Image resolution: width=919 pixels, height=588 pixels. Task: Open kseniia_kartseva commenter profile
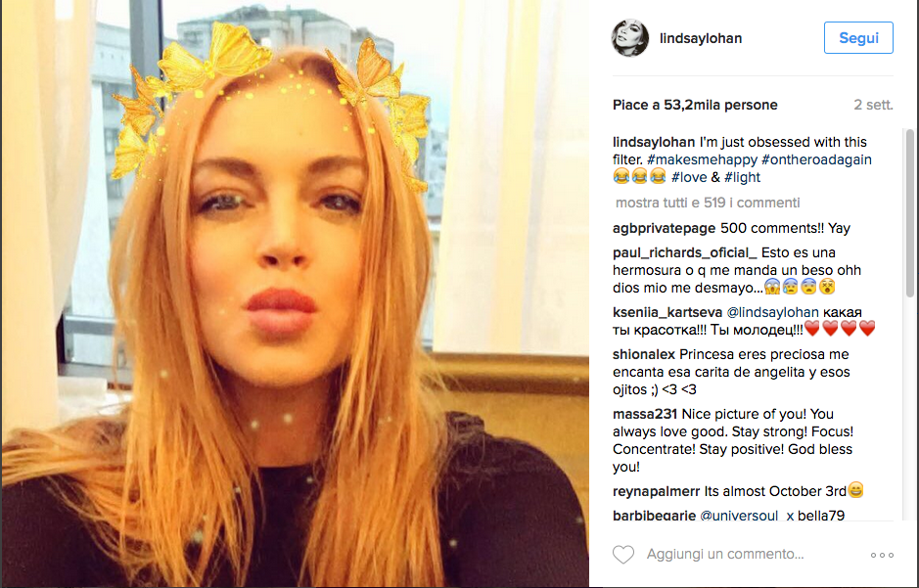[x=666, y=313]
